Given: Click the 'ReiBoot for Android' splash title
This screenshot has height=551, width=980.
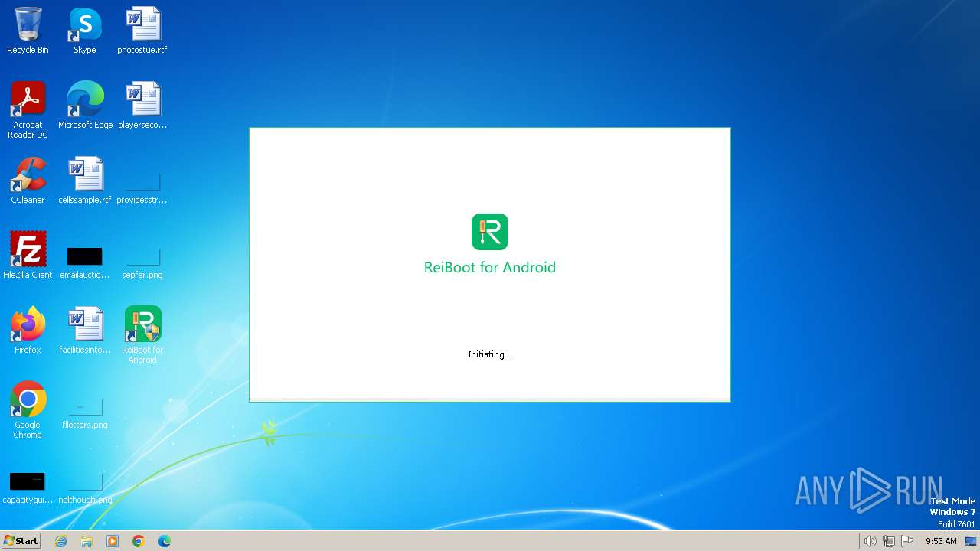Looking at the screenshot, I should tap(490, 268).
